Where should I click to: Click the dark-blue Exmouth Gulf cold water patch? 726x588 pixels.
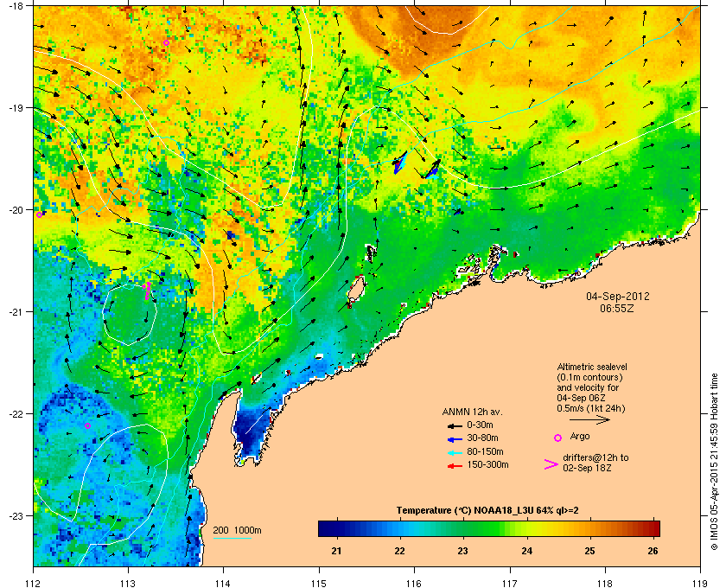tap(251, 430)
